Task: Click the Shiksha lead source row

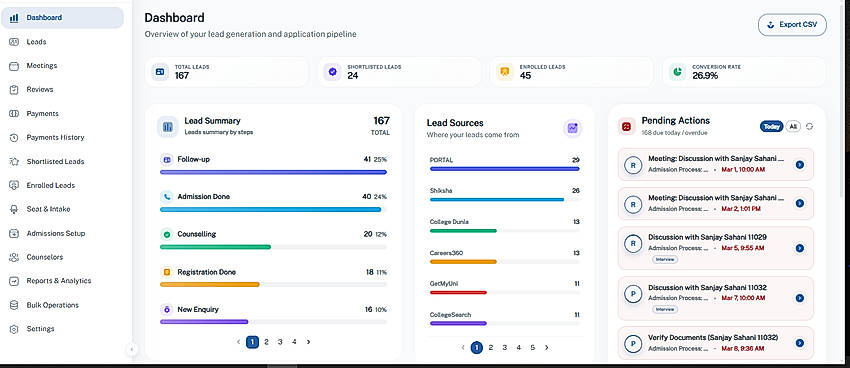Action: coord(505,195)
